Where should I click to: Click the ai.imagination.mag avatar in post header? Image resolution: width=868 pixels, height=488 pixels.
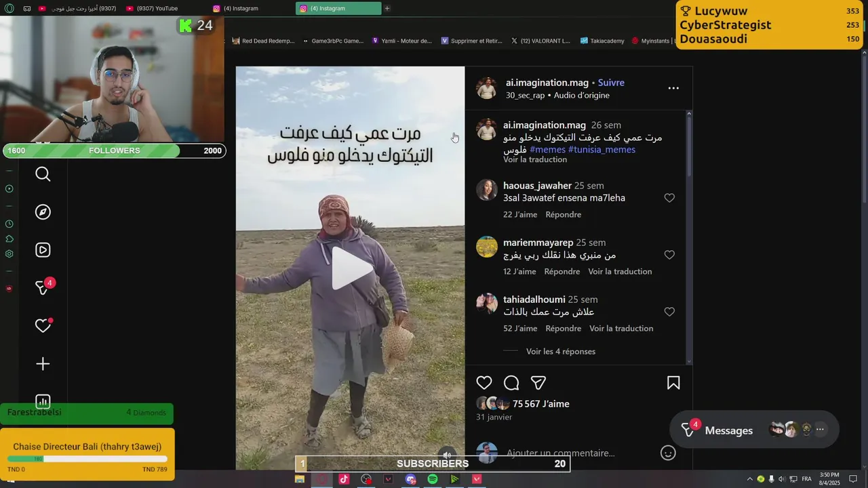click(487, 88)
